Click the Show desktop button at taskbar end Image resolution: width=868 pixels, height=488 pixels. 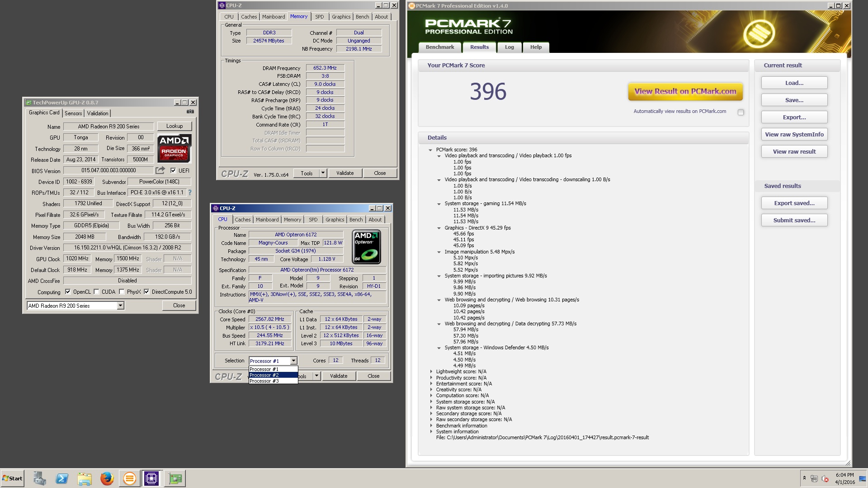(863, 479)
